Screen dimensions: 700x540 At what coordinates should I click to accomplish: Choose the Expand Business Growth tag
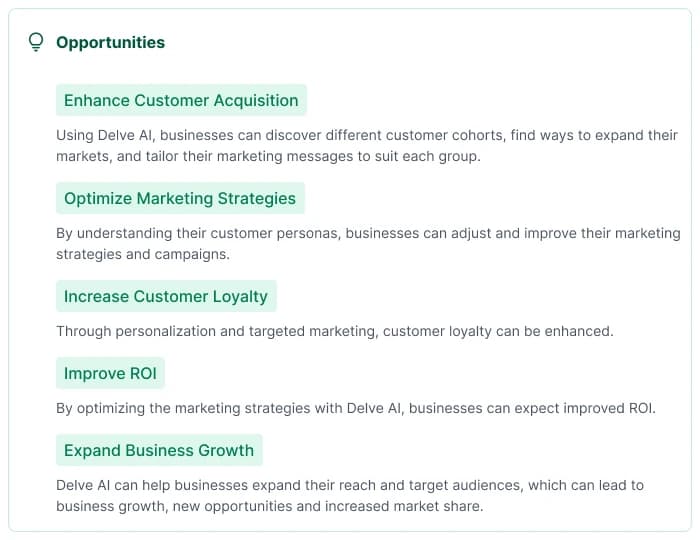click(x=159, y=450)
